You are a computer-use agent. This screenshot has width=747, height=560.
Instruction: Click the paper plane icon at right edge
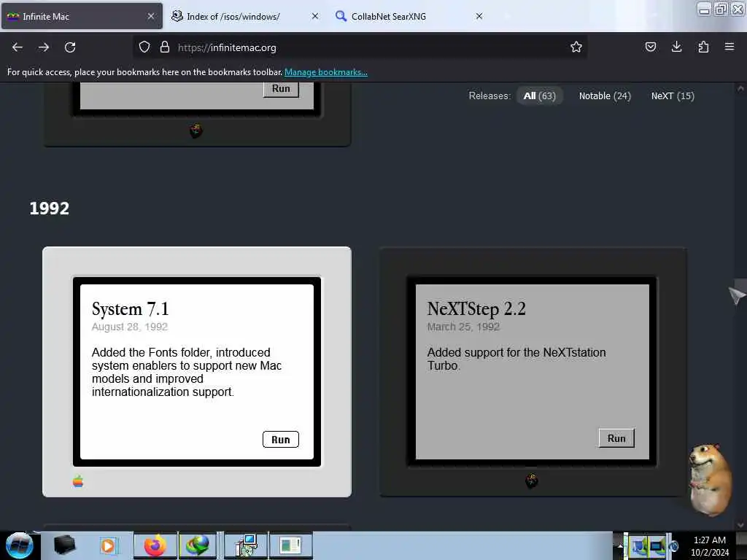click(x=737, y=295)
